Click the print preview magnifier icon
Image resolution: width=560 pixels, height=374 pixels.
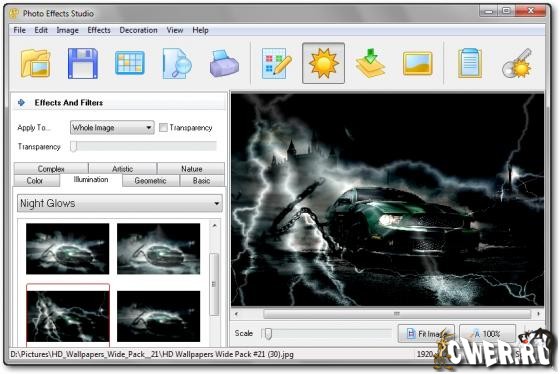[177, 64]
